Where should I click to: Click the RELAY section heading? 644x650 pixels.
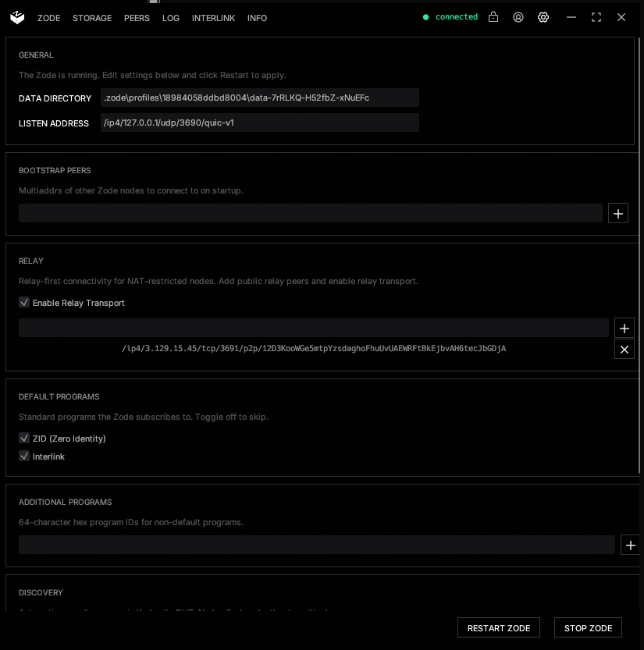pyautogui.click(x=31, y=261)
